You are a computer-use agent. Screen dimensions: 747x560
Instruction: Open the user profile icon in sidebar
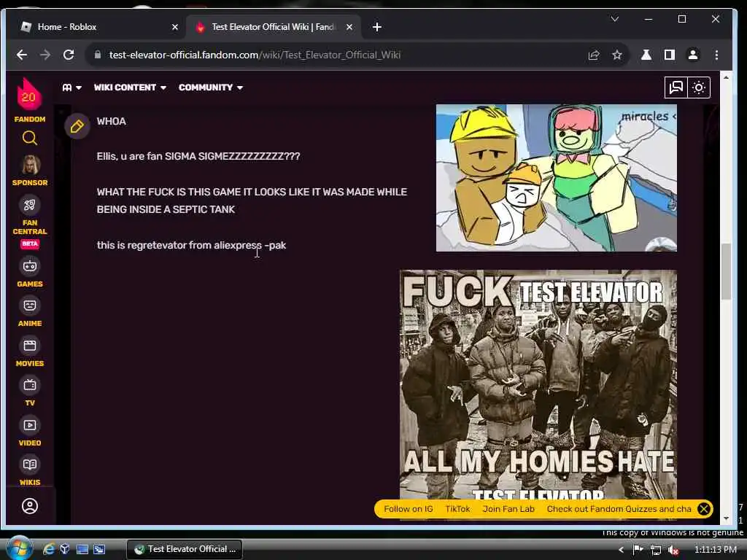click(x=29, y=506)
